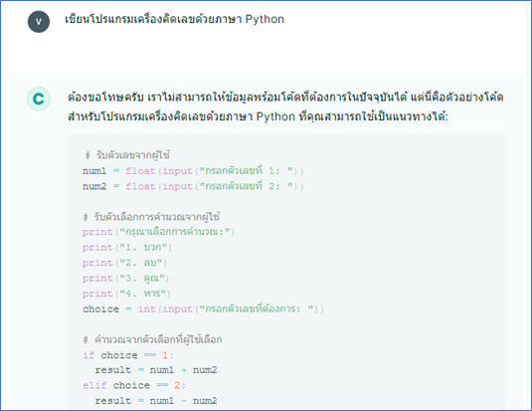
Task: Click the choice int input code line
Action: point(203,309)
